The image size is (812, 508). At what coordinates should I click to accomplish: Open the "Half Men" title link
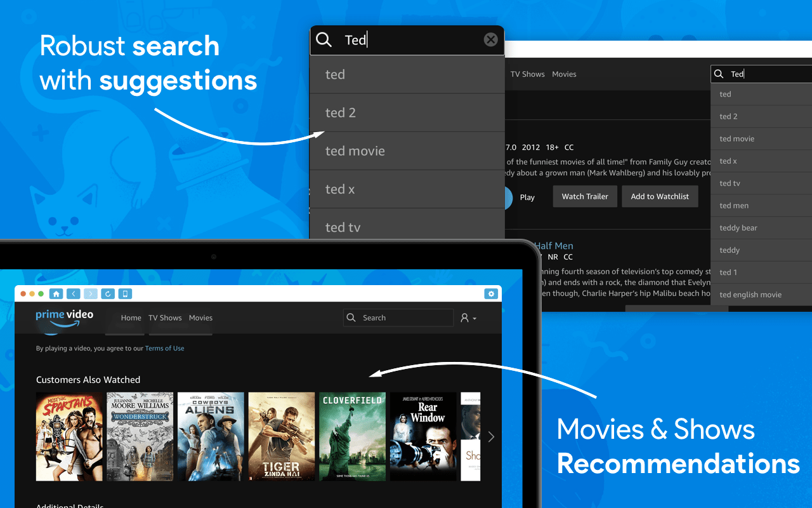(x=553, y=246)
